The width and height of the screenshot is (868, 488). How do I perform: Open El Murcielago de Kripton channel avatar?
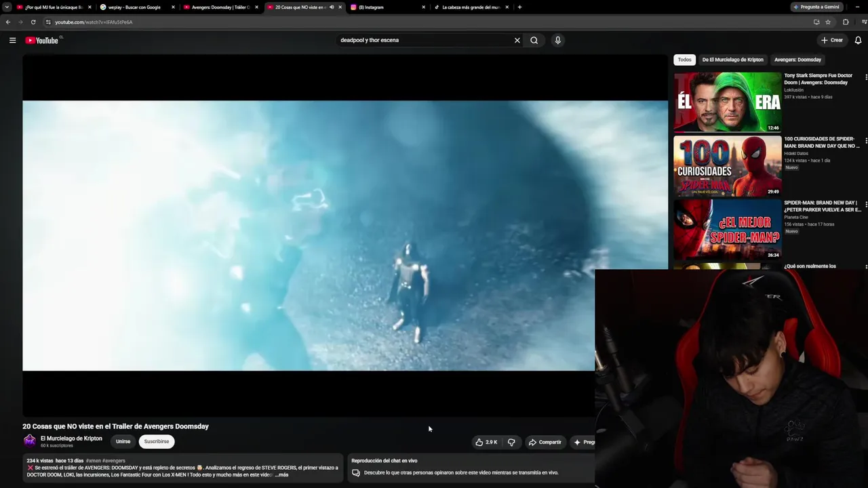pos(30,441)
